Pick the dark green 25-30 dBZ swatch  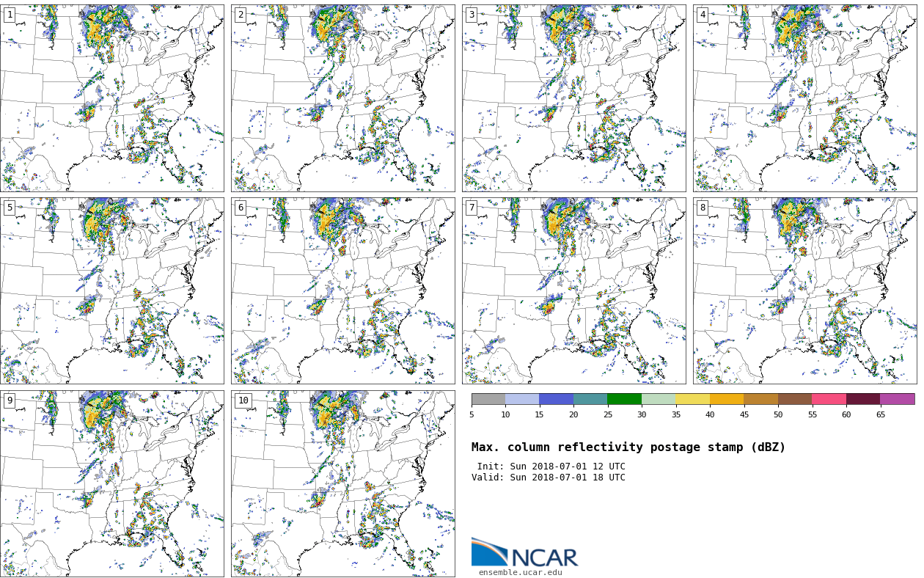(x=624, y=399)
